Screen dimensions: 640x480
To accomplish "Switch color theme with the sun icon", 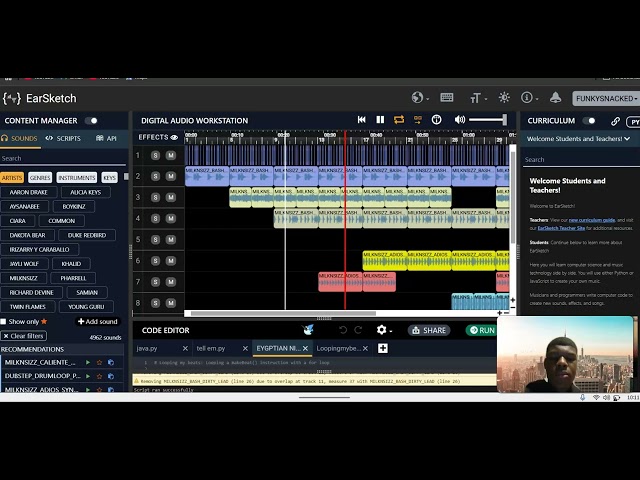I will [503, 98].
